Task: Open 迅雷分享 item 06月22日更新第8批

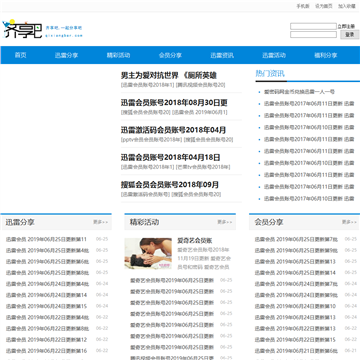Action: coord(47,329)
